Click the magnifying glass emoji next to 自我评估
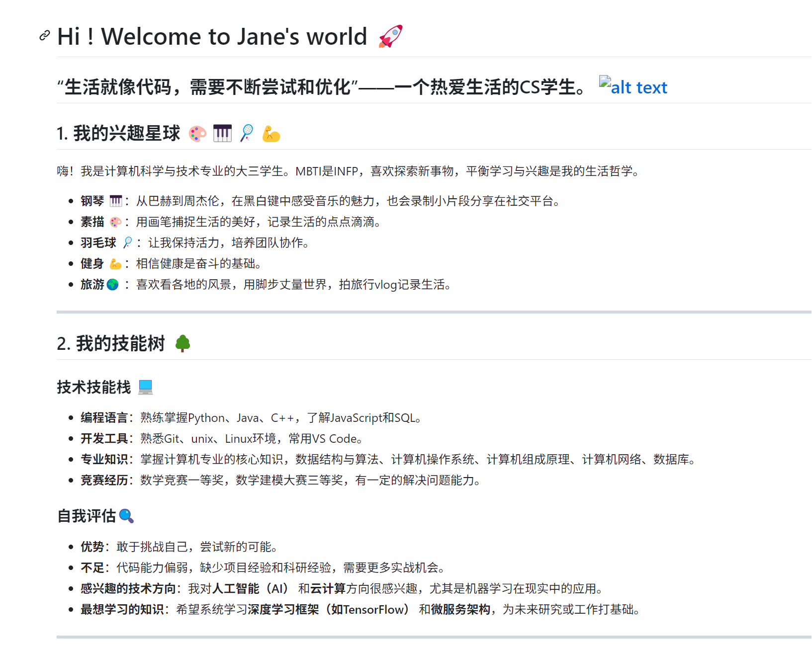Screen dimensions: 812x646 click(x=127, y=516)
